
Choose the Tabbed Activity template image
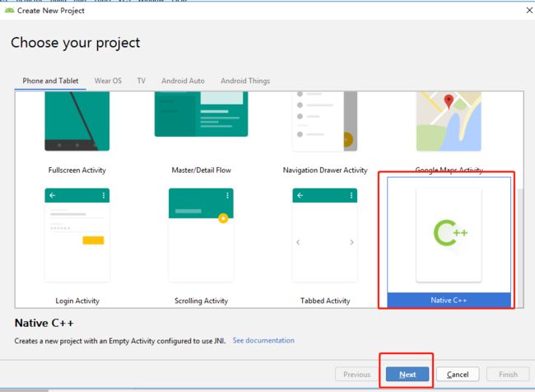(325, 235)
